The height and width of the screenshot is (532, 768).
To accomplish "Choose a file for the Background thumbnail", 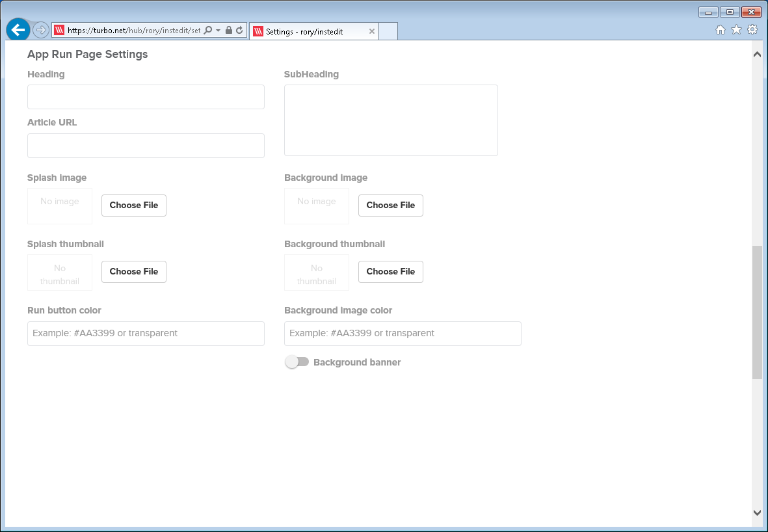I will click(x=390, y=272).
